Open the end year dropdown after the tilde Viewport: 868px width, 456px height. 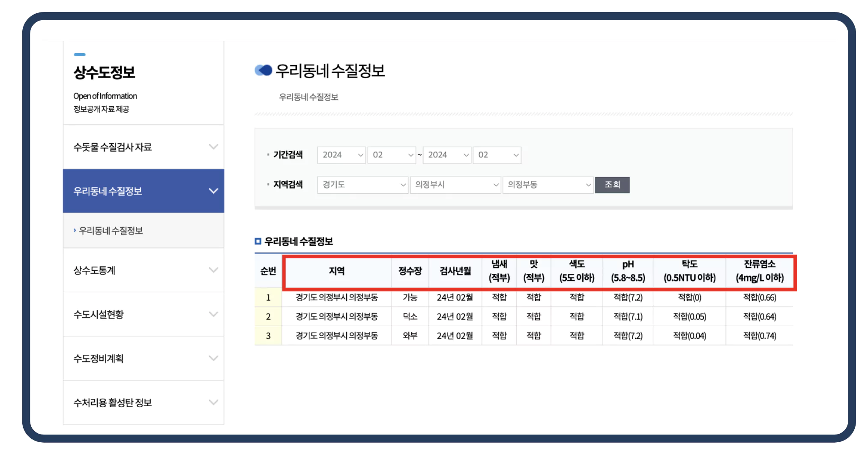point(447,155)
